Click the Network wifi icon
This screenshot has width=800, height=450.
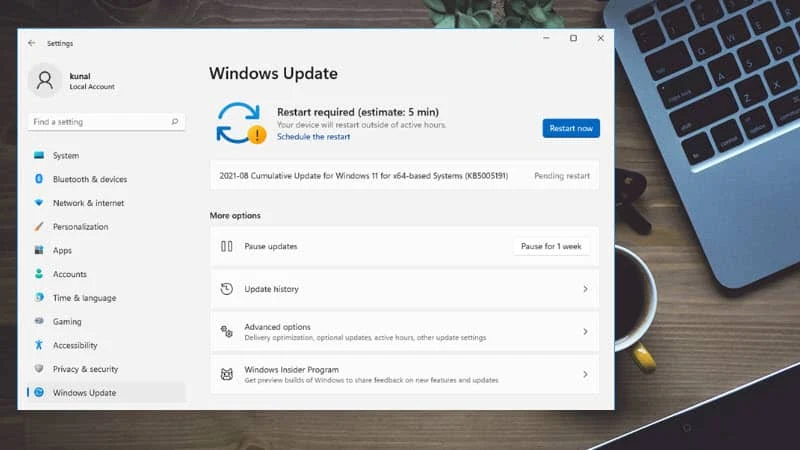click(39, 203)
